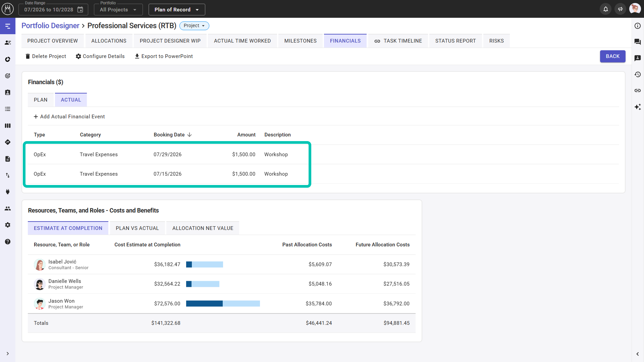The image size is (644, 362).
Task: Open the Project type dropdown chip
Action: pos(194,26)
